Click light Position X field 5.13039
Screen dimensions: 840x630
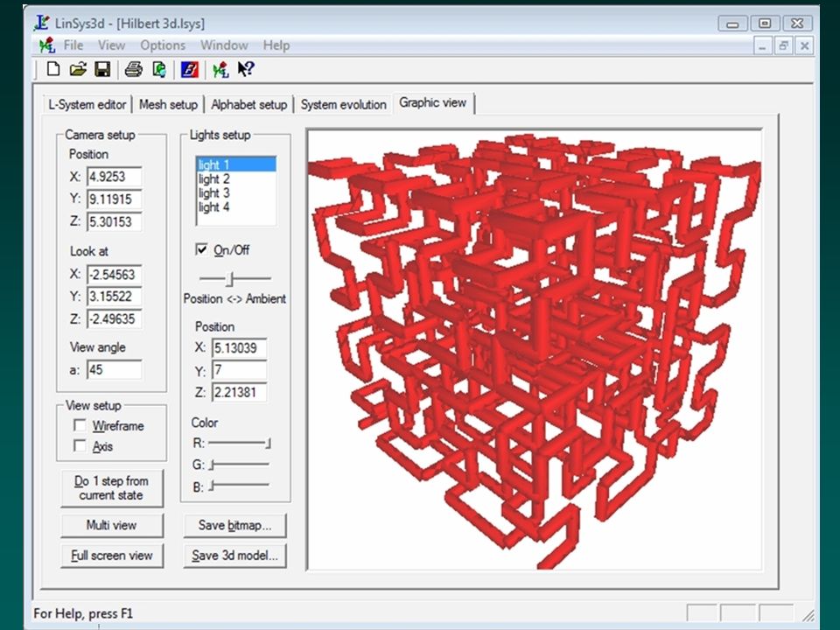[240, 348]
